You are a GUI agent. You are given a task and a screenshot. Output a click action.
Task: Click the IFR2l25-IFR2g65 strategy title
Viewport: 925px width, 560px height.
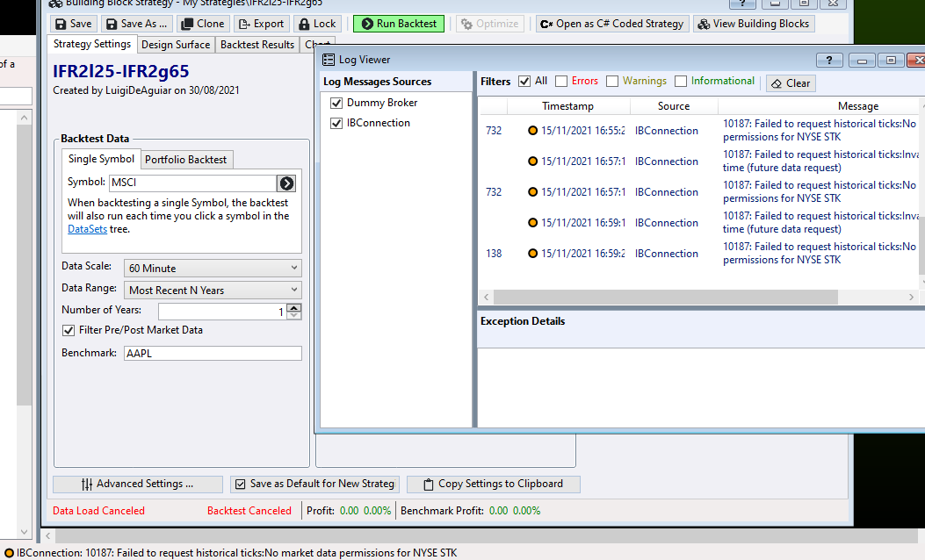pyautogui.click(x=121, y=71)
